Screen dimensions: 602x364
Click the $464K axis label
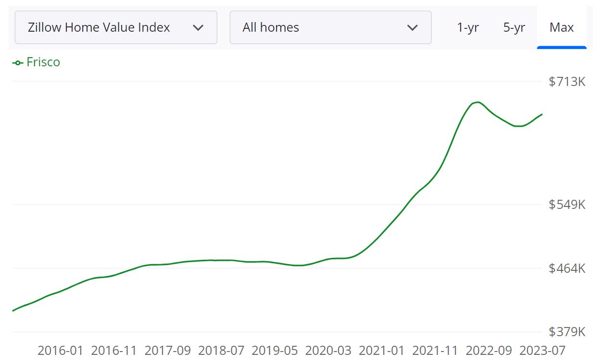[x=567, y=269]
